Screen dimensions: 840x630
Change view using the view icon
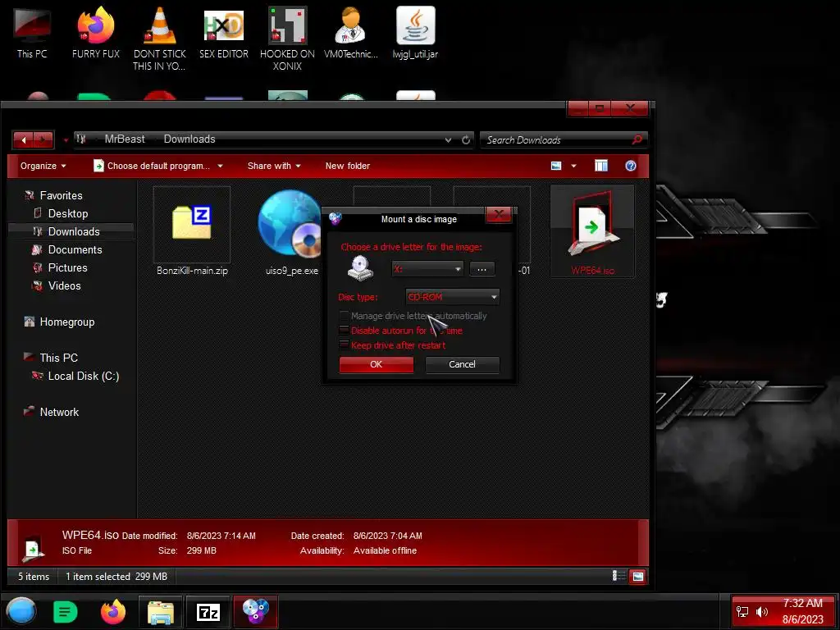pyautogui.click(x=556, y=166)
